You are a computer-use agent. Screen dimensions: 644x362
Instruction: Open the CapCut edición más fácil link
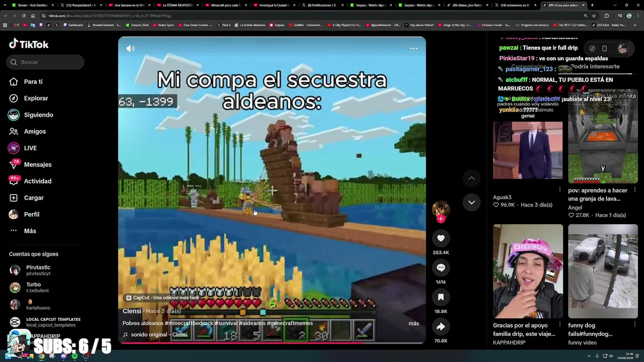163,298
